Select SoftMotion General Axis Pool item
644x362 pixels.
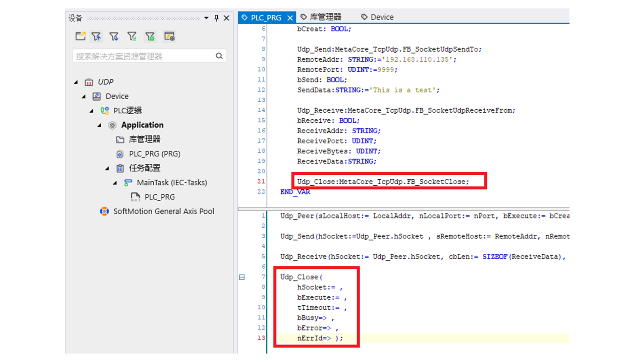163,212
